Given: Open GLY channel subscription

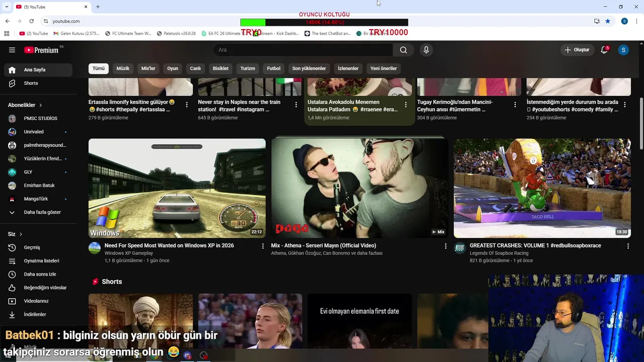Looking at the screenshot, I should pyautogui.click(x=38, y=172).
